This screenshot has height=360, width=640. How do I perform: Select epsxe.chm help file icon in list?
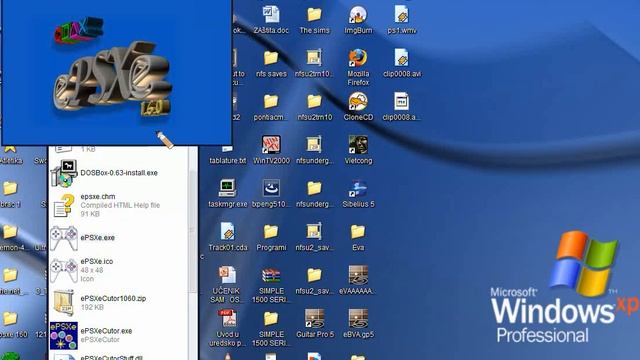64,205
